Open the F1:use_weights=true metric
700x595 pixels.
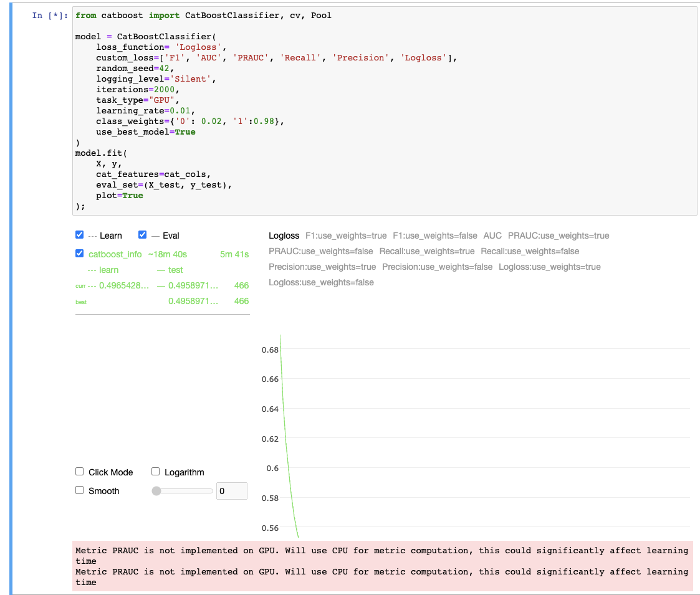coord(347,236)
